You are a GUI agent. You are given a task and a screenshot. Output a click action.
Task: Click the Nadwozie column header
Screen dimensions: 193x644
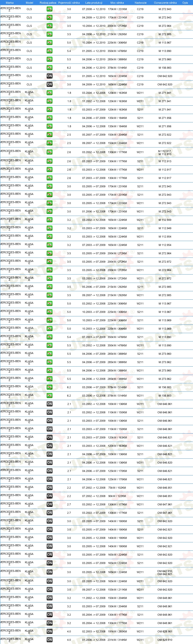point(141,3)
